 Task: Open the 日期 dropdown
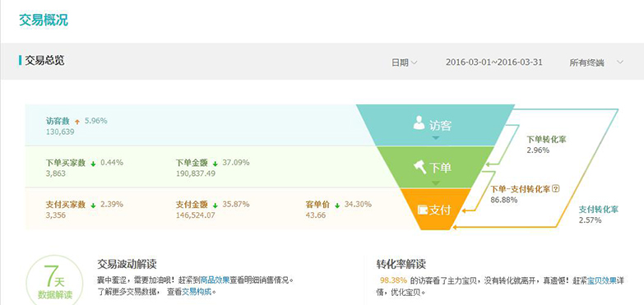(404, 62)
